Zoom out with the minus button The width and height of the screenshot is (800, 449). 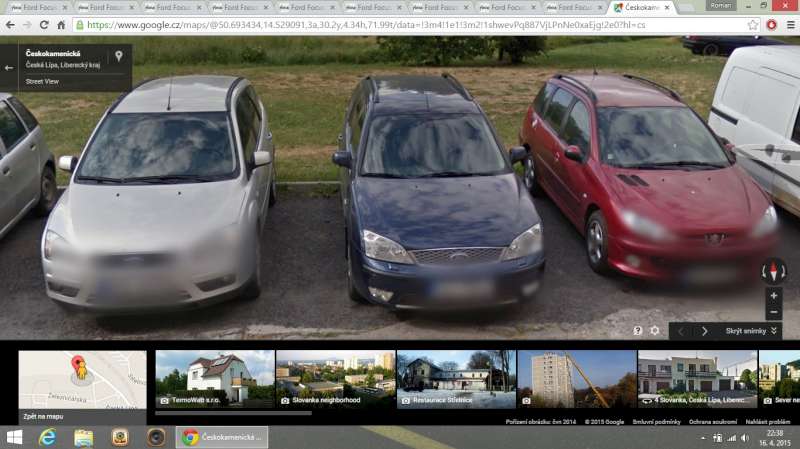(773, 312)
